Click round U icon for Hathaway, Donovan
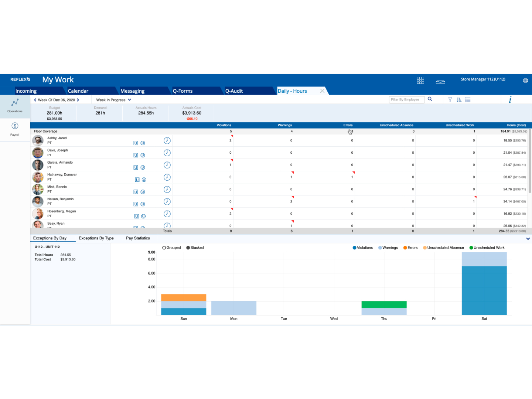The width and height of the screenshot is (532, 399). pyautogui.click(x=144, y=180)
